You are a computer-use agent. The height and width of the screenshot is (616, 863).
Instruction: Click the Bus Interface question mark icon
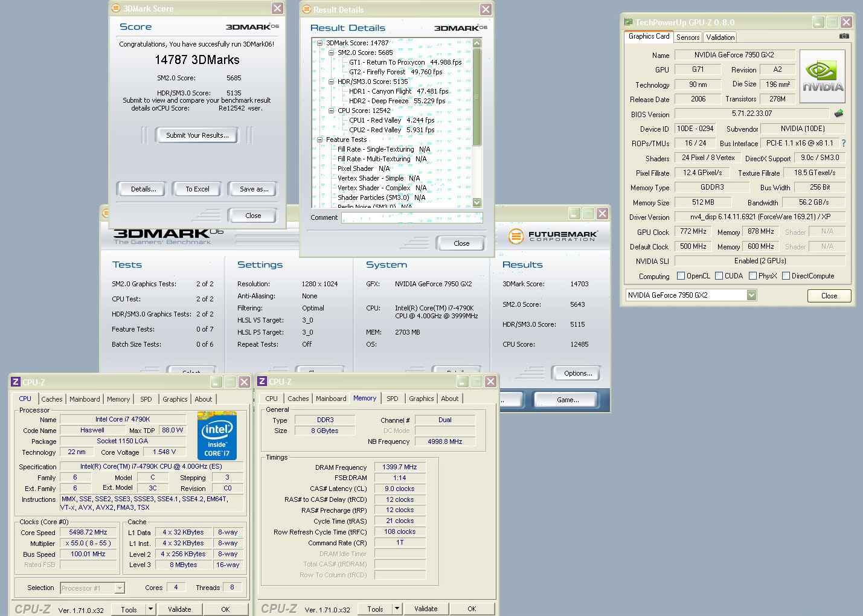click(844, 143)
